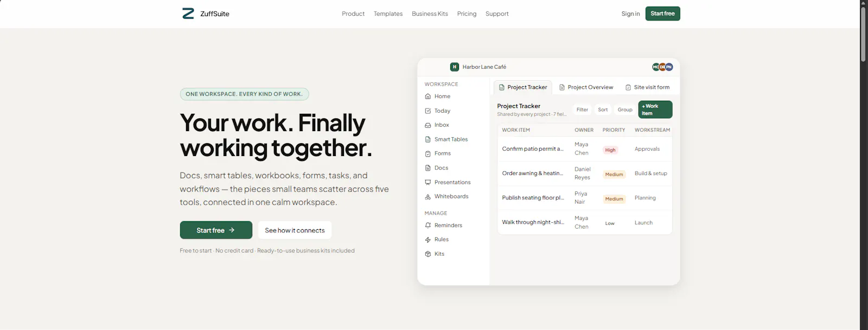Image resolution: width=868 pixels, height=330 pixels.
Task: Select the Today label in sidebar
Action: pyautogui.click(x=442, y=111)
